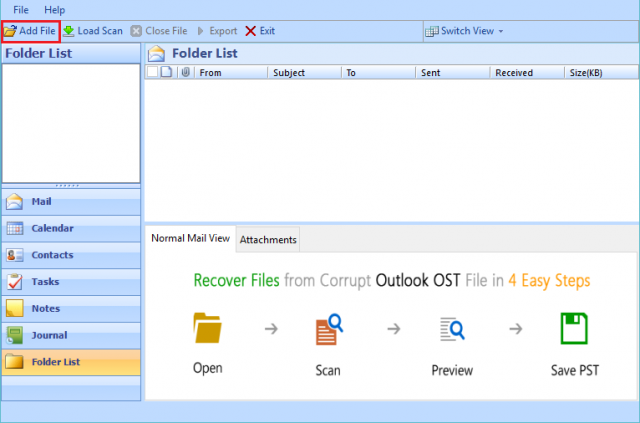Open the Contacts icon in sidebar
The width and height of the screenshot is (640, 423).
coord(15,255)
